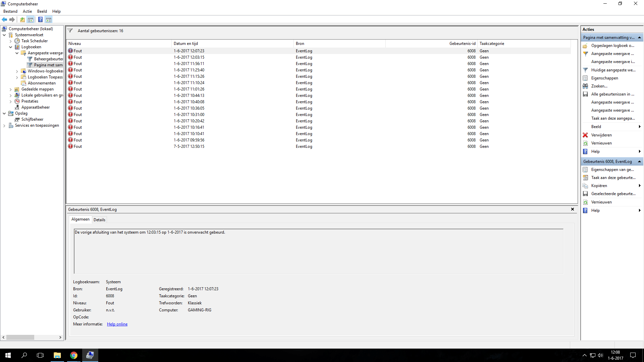
Task: Expand the Windows-logboeken node
Action: [17, 71]
